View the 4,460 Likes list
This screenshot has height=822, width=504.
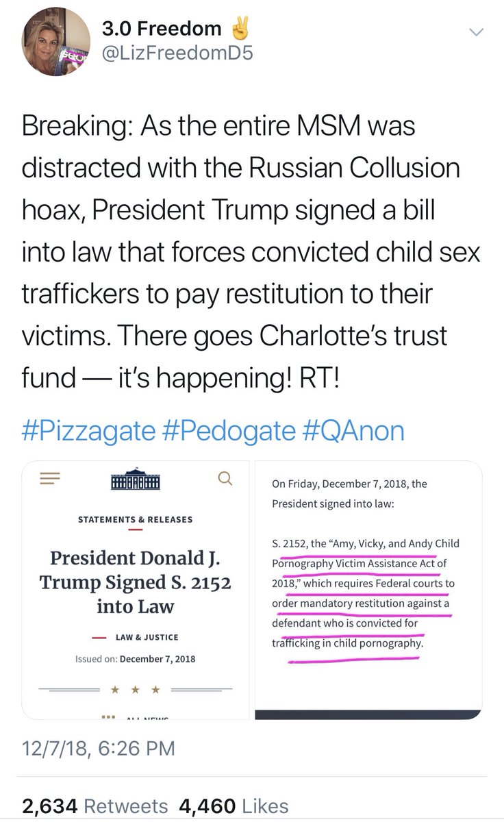point(234,806)
